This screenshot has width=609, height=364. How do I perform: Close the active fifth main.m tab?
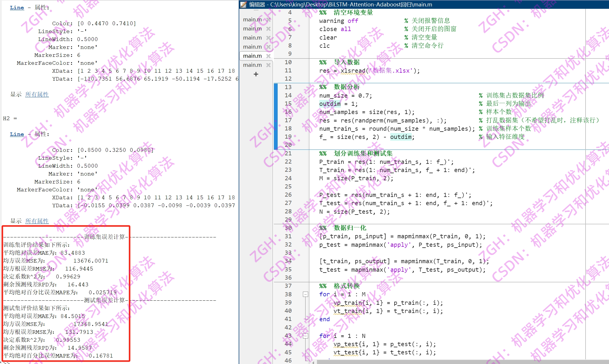click(268, 56)
